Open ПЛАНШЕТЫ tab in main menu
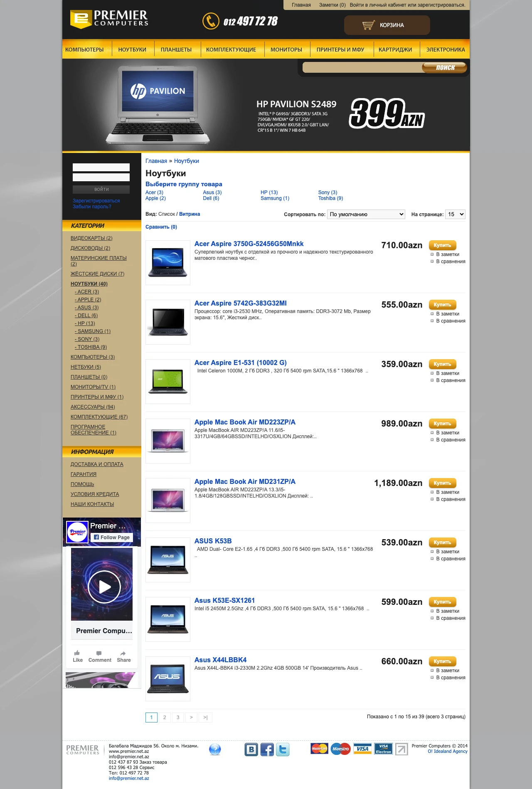Viewport: 532px width, 789px height. click(x=176, y=49)
